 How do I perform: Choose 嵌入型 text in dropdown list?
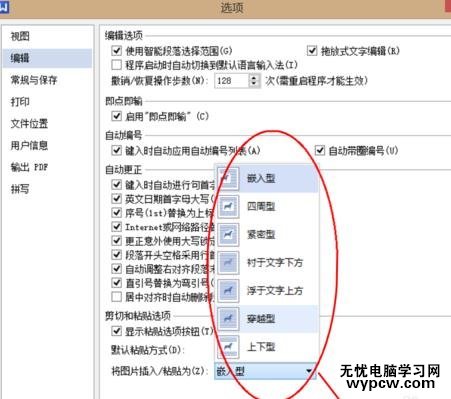[x=261, y=178]
